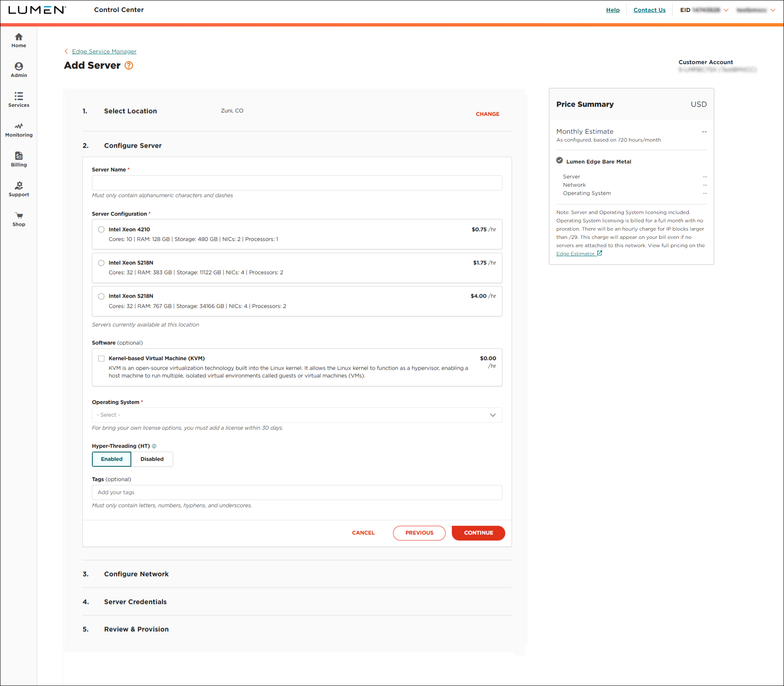Click the PREVIOUS button
The width and height of the screenshot is (784, 686).
tap(419, 533)
